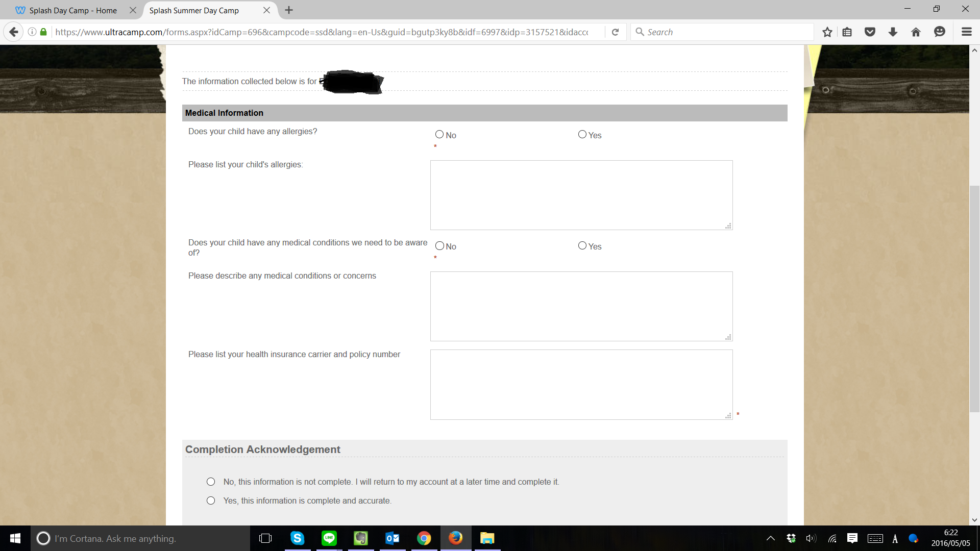
Task: Select No for child allergies
Action: (x=439, y=135)
